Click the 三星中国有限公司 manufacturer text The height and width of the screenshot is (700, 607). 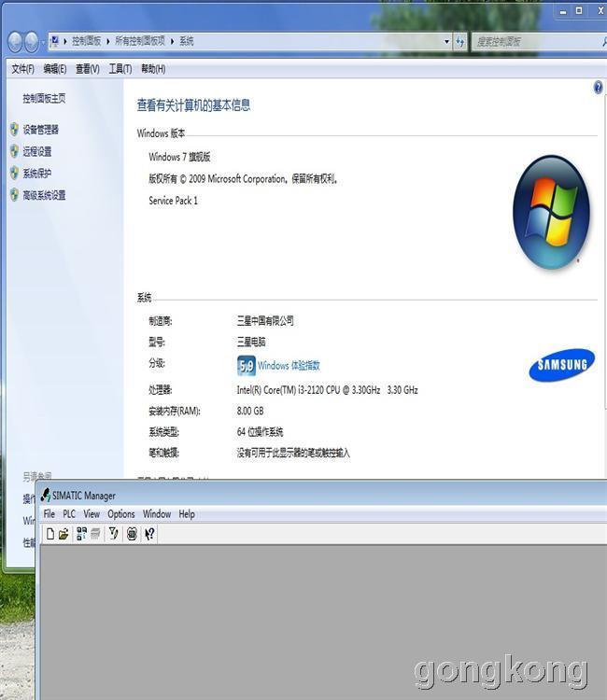point(265,320)
